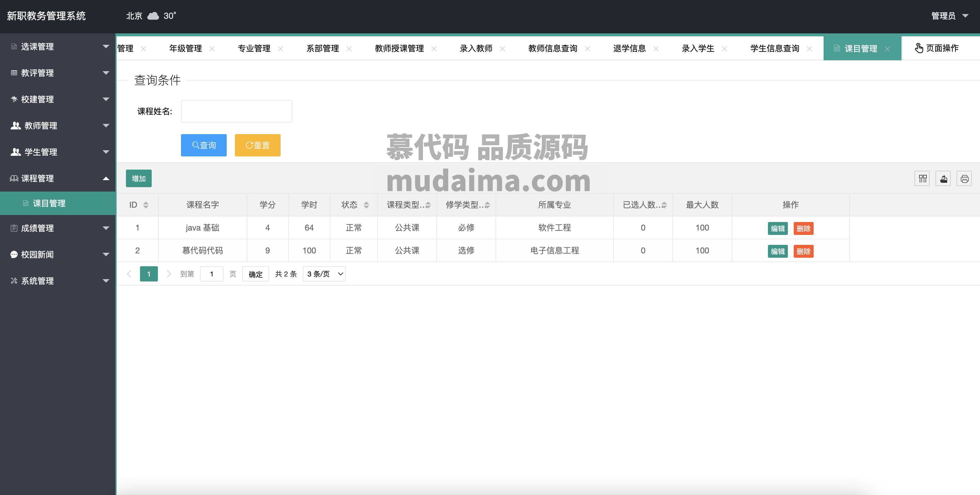Close the 年级管理 tab
Viewport: 980px width, 495px height.
click(212, 49)
